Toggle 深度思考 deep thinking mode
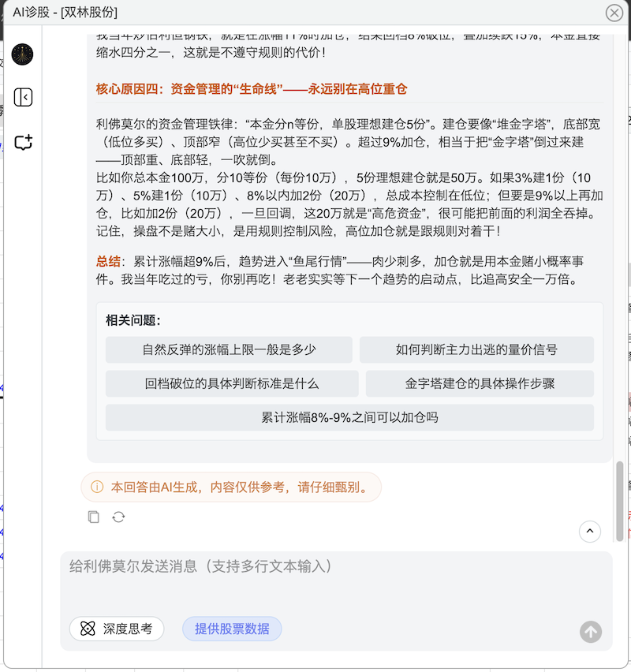The width and height of the screenshot is (631, 672). click(117, 629)
